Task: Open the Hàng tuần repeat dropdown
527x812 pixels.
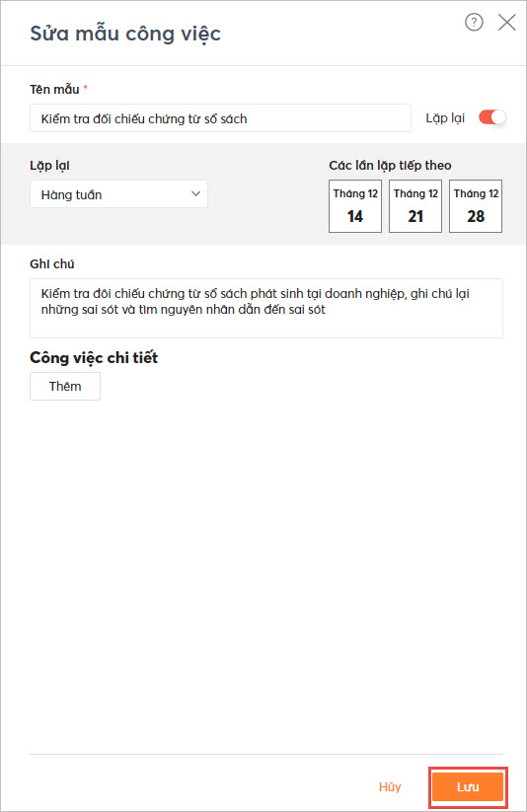Action: (118, 194)
